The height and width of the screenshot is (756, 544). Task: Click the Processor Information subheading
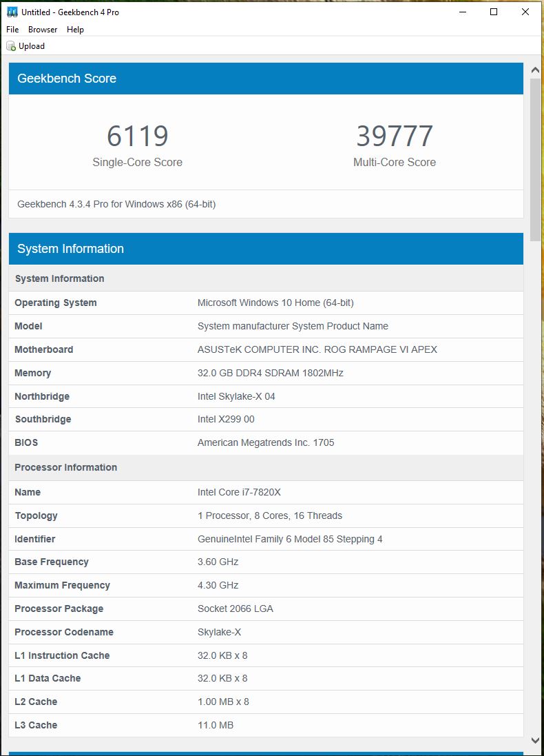point(66,468)
